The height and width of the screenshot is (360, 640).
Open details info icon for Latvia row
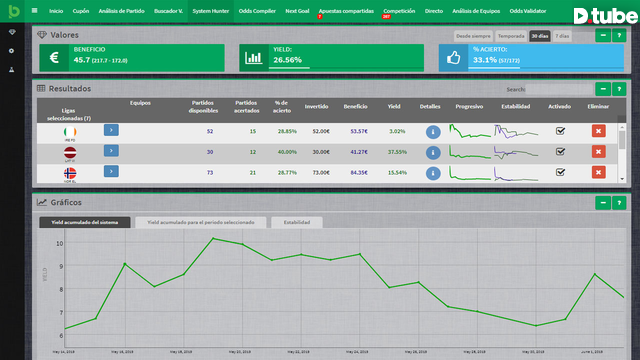[433, 153]
